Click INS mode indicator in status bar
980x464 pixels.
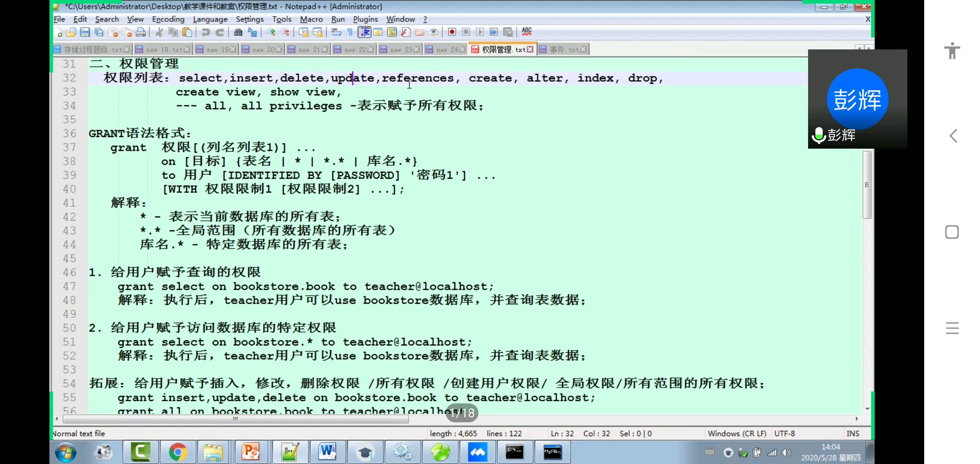853,433
